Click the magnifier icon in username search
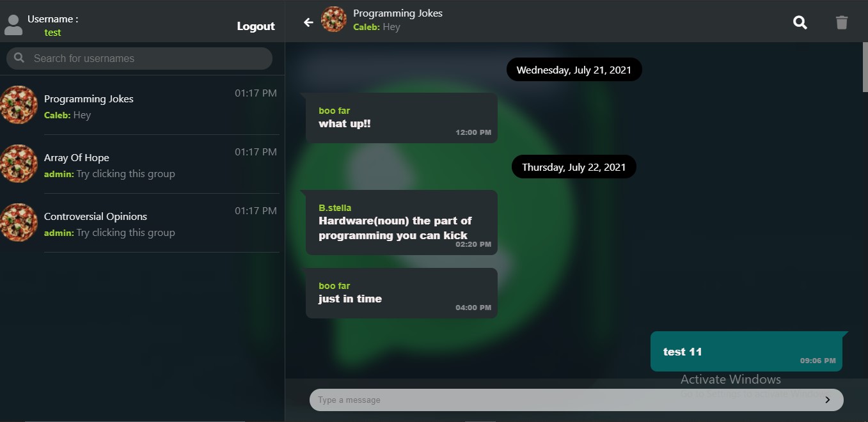868x422 pixels. pos(19,58)
